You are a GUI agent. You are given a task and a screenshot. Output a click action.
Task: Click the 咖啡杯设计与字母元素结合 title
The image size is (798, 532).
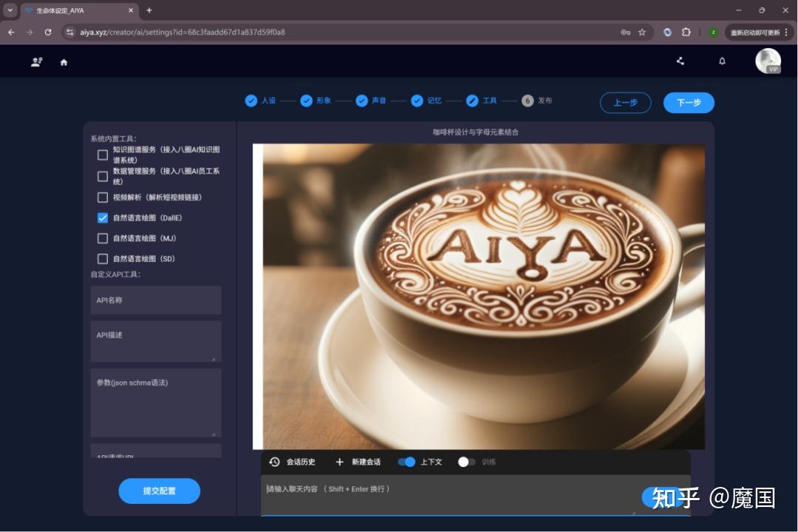pyautogui.click(x=475, y=132)
